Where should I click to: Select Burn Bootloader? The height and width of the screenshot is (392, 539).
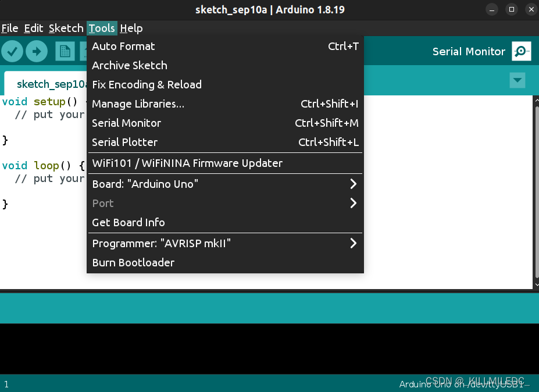[225, 263]
